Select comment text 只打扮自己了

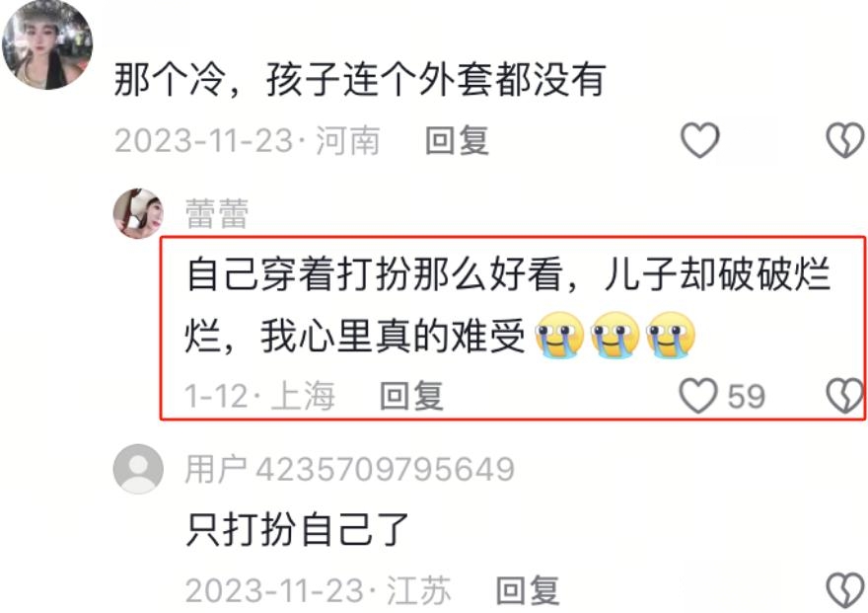(297, 529)
